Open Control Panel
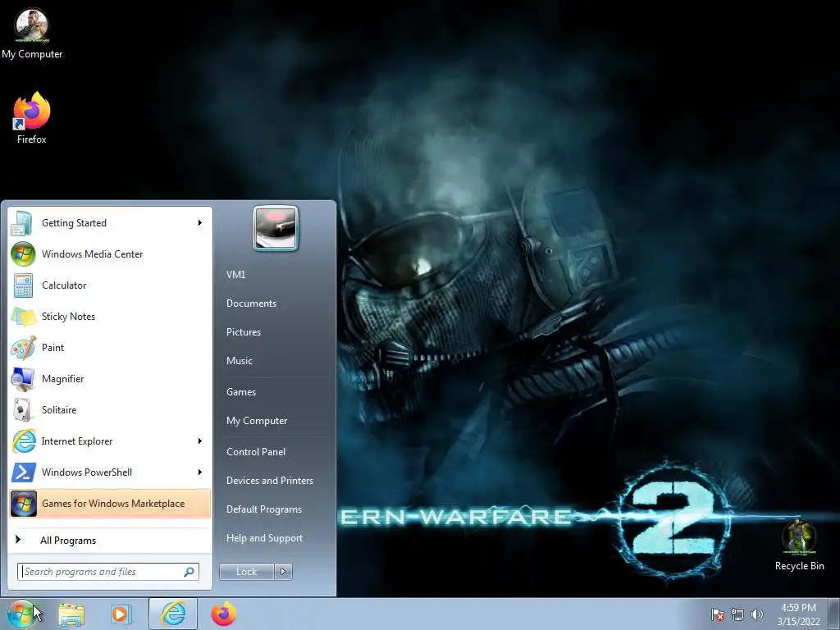840x630 pixels. click(x=256, y=452)
